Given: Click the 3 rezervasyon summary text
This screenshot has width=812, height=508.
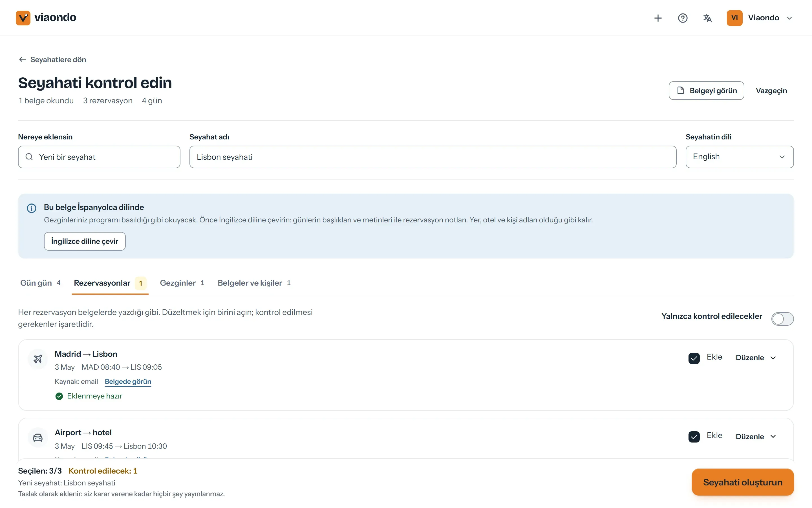Looking at the screenshot, I should tap(108, 101).
